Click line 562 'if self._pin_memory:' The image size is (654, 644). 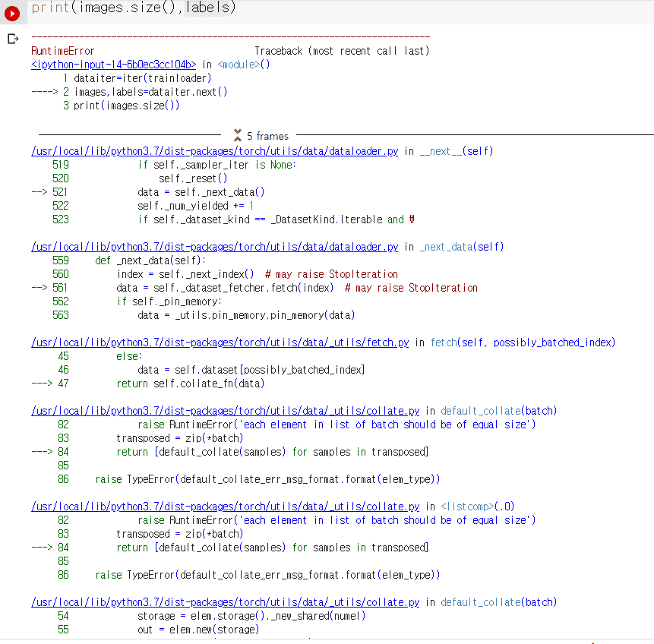coord(169,301)
